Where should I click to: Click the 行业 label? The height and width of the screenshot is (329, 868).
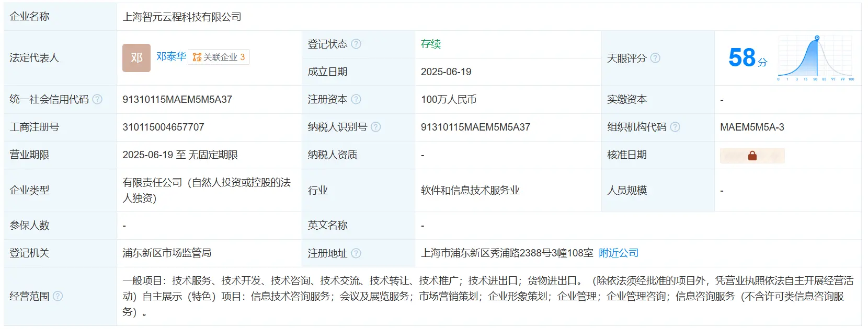tap(318, 190)
